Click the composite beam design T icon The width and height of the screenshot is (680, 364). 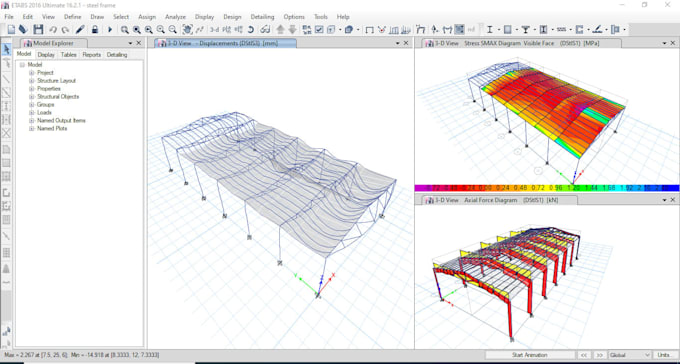coord(526,30)
